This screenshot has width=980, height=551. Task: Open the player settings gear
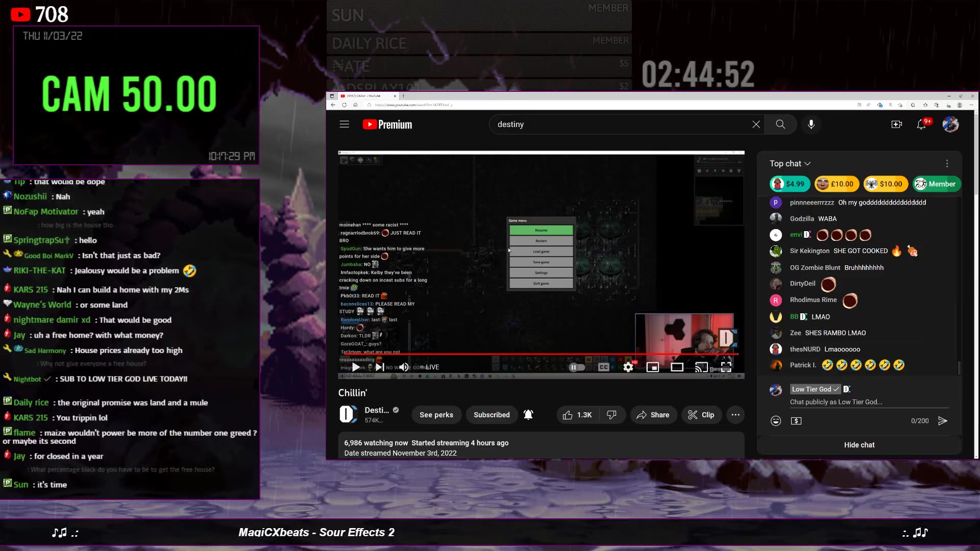click(x=628, y=367)
